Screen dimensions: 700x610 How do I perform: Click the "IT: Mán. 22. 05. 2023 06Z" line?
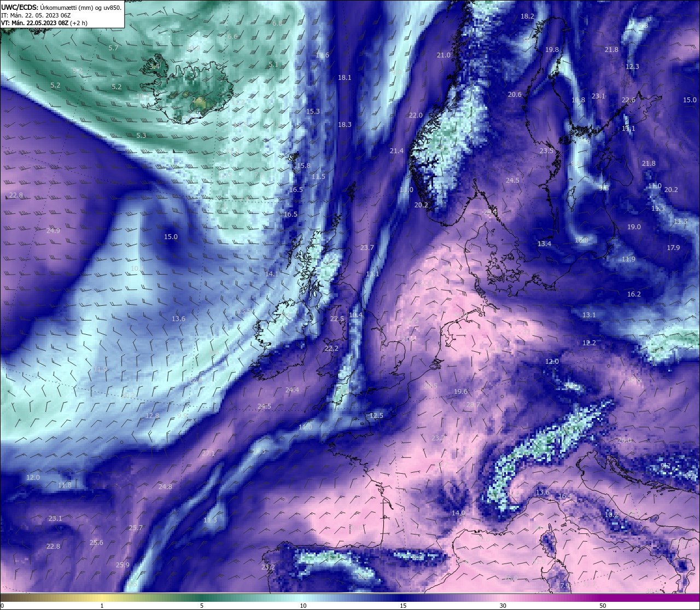(36, 15)
